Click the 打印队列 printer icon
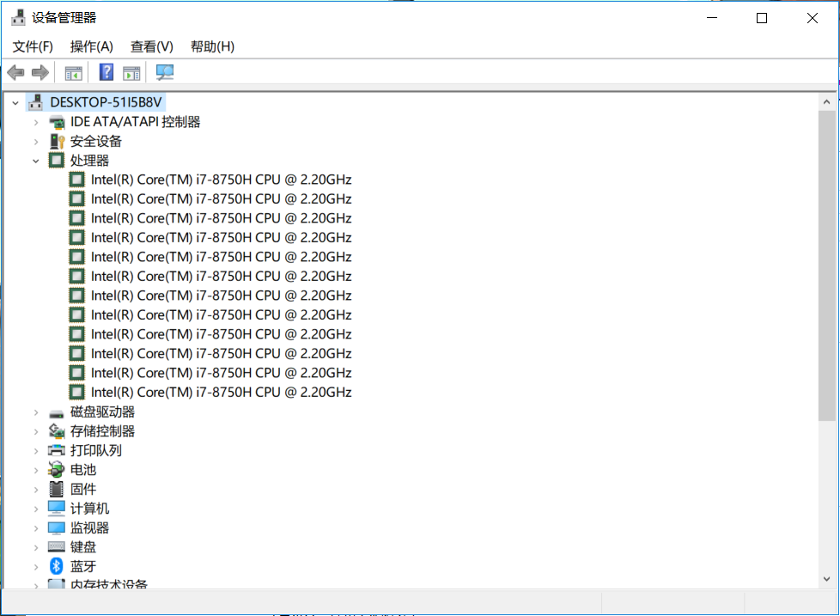Screen dimensions: 840x616 click(56, 450)
